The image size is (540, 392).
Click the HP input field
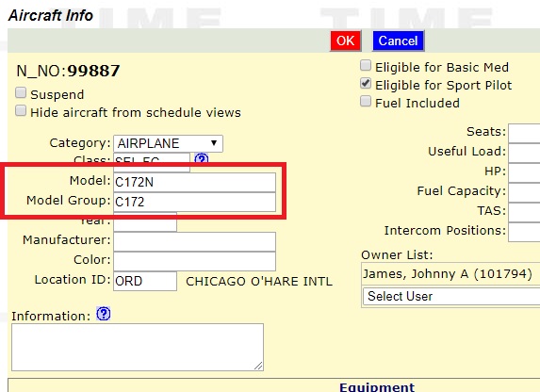pos(524,172)
